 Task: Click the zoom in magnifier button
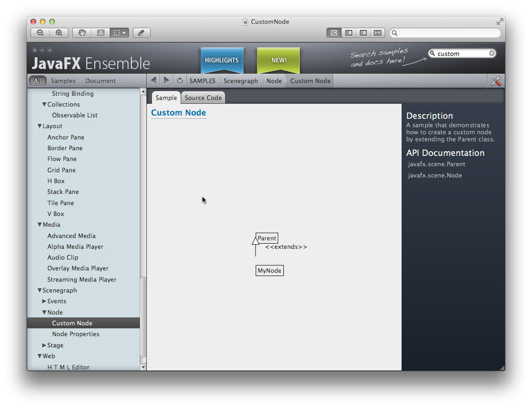[x=59, y=33]
